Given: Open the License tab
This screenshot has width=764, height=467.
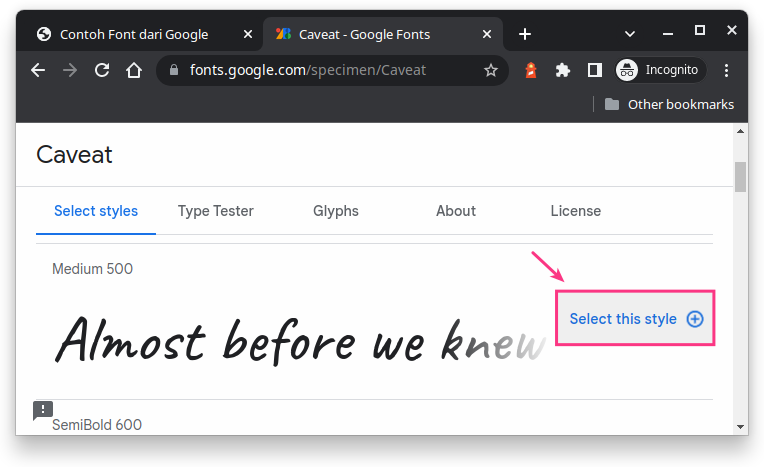Looking at the screenshot, I should pyautogui.click(x=575, y=211).
